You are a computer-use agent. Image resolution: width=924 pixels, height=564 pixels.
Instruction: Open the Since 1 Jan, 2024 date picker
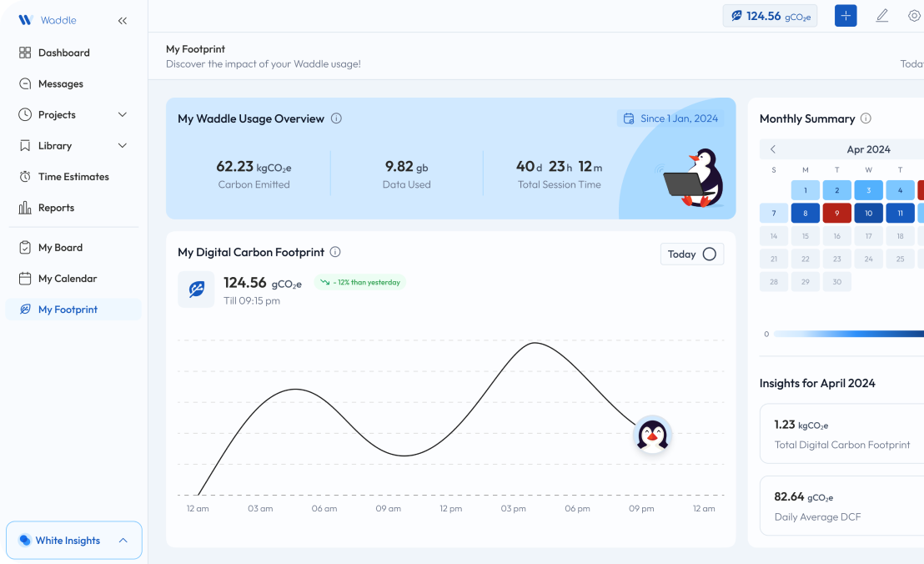tap(670, 118)
